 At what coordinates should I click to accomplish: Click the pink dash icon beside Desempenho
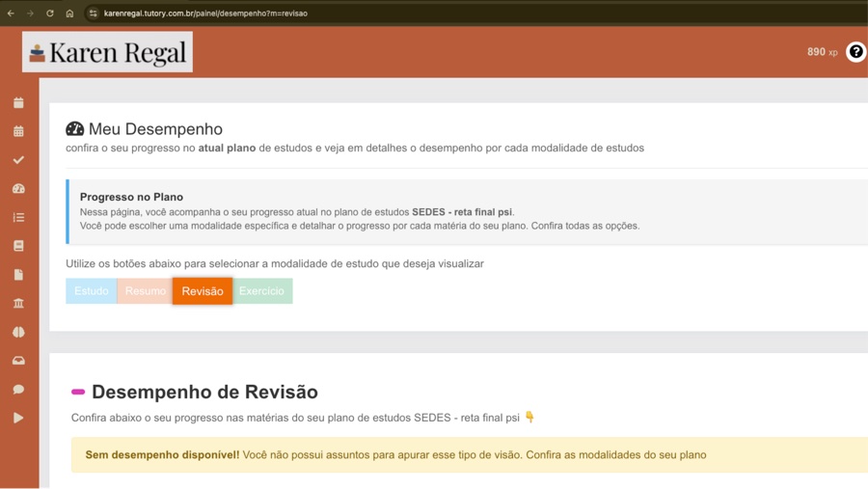click(78, 392)
